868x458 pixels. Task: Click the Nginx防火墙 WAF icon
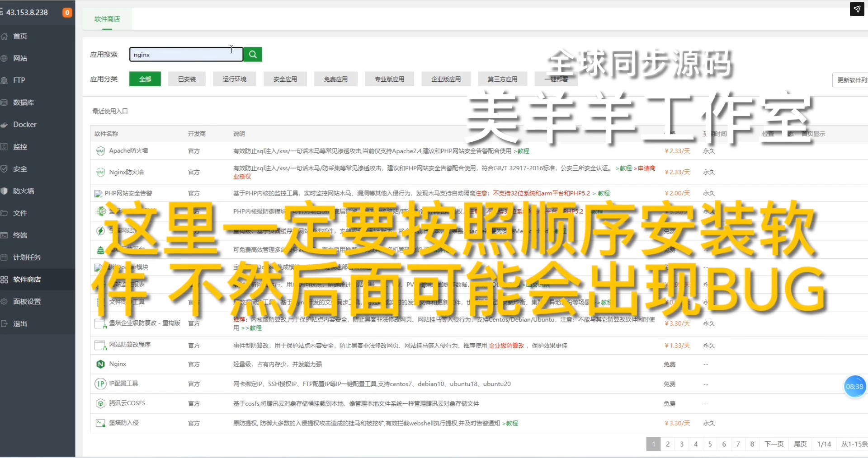point(100,172)
